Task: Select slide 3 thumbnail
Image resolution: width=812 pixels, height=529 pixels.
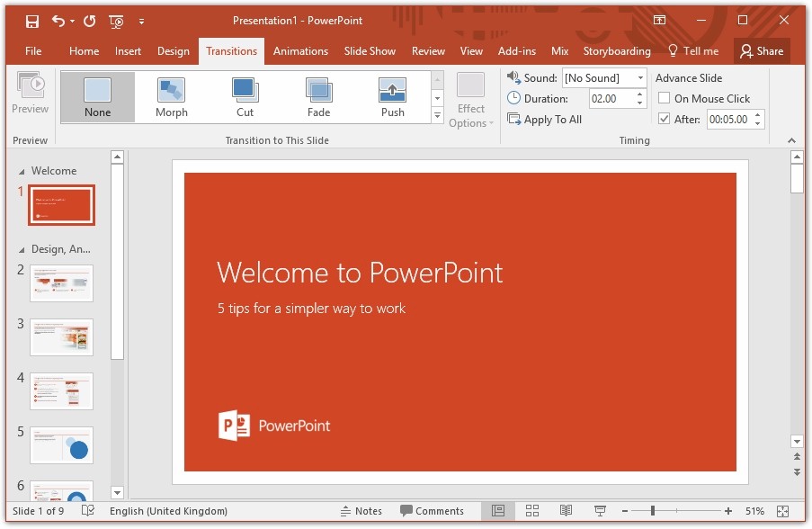Action: pyautogui.click(x=62, y=337)
